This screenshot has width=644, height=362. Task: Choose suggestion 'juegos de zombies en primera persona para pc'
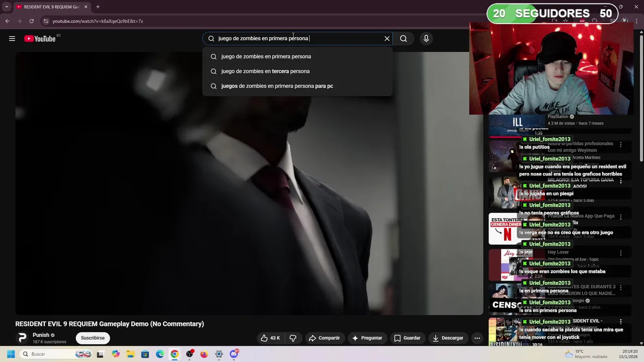pos(297,86)
